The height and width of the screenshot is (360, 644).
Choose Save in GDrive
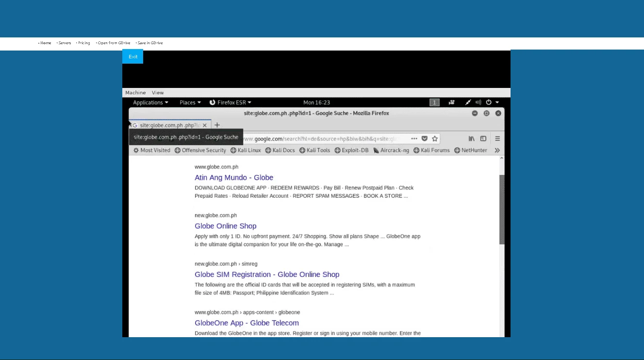click(150, 43)
